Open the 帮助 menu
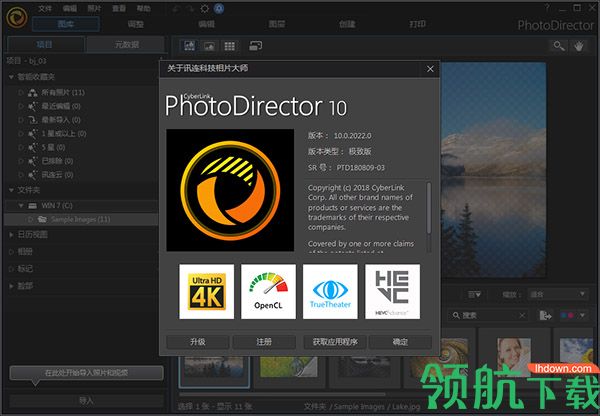The width and height of the screenshot is (600, 416). coord(143,8)
